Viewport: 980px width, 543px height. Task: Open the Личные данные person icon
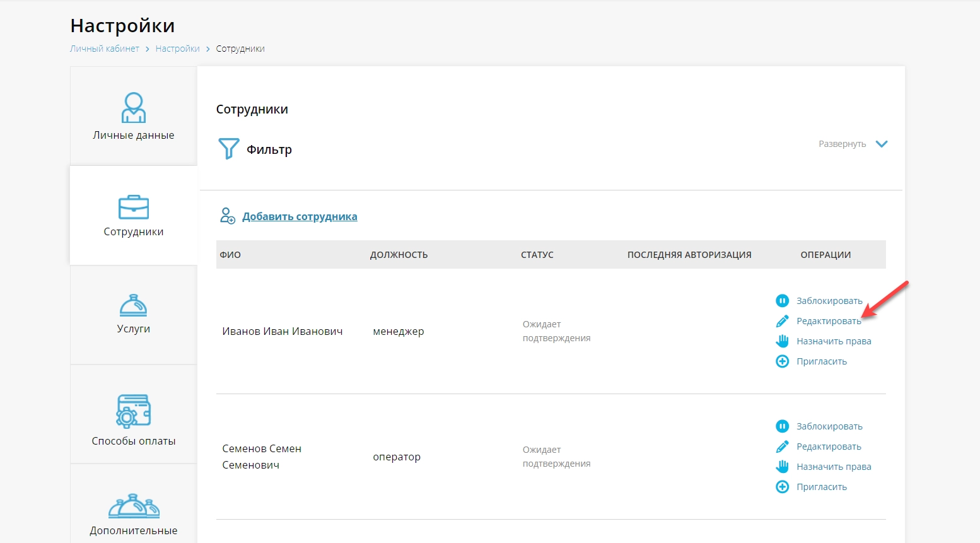(x=134, y=107)
